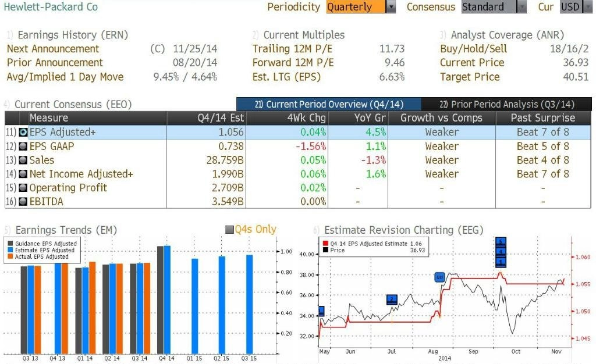
Task: Click Forward 12M P/E value 9.46
Action: pos(395,63)
